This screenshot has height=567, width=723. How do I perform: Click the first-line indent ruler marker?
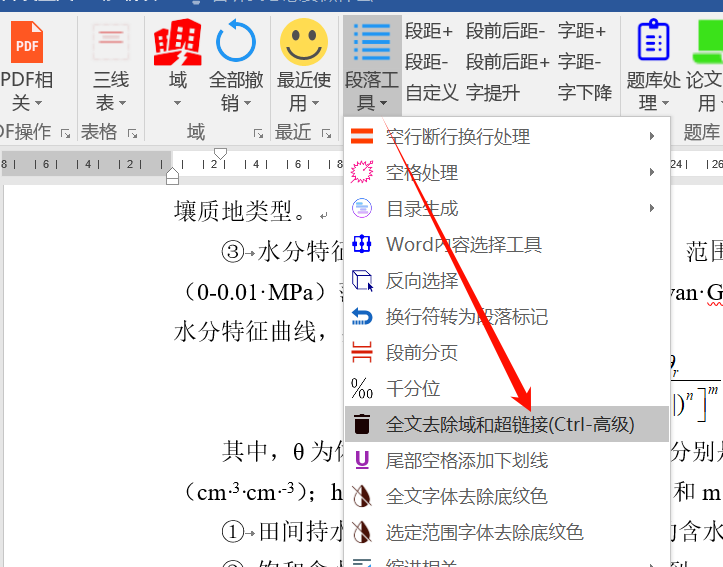tap(221, 153)
